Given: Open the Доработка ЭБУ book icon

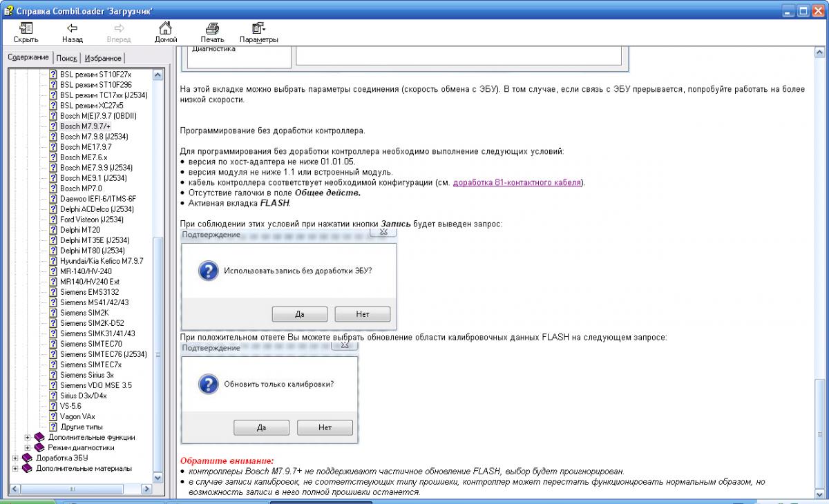Looking at the screenshot, I should point(27,458).
